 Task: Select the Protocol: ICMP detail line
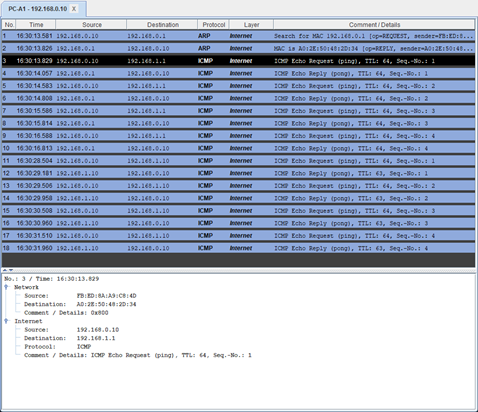57,347
